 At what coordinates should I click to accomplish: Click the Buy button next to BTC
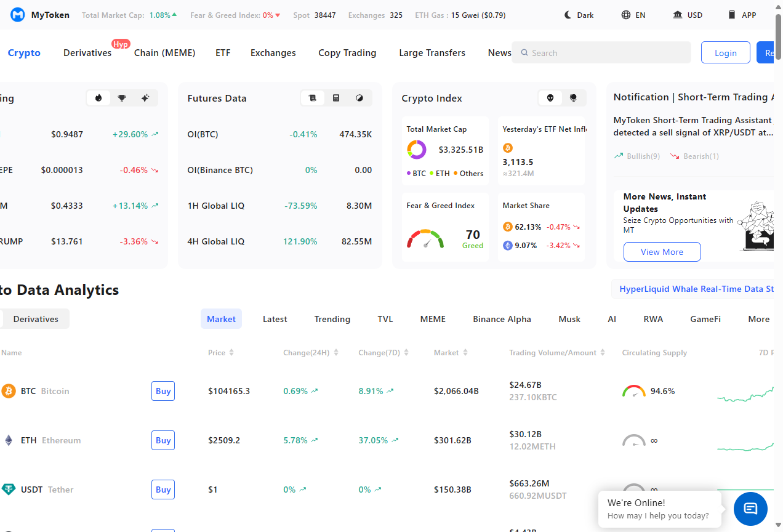163,390
